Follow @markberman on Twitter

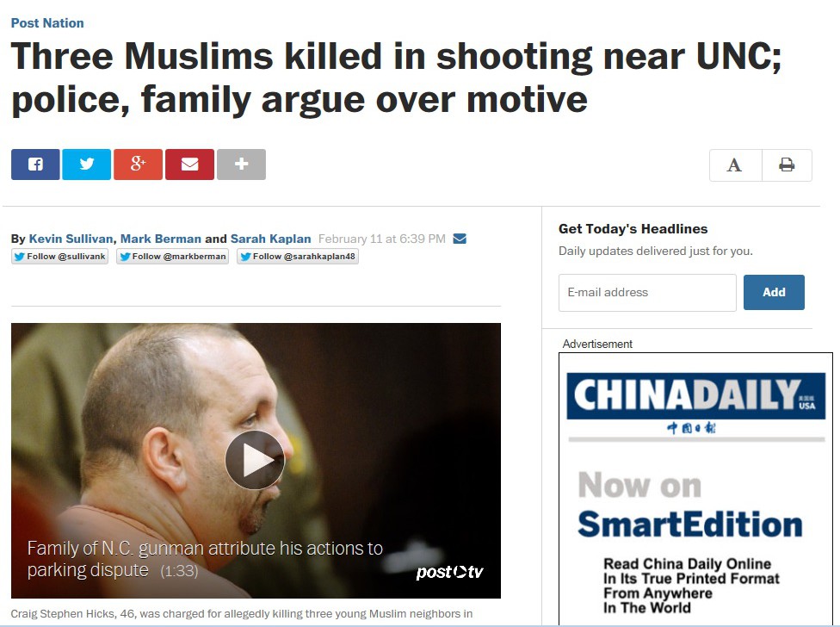coord(172,257)
